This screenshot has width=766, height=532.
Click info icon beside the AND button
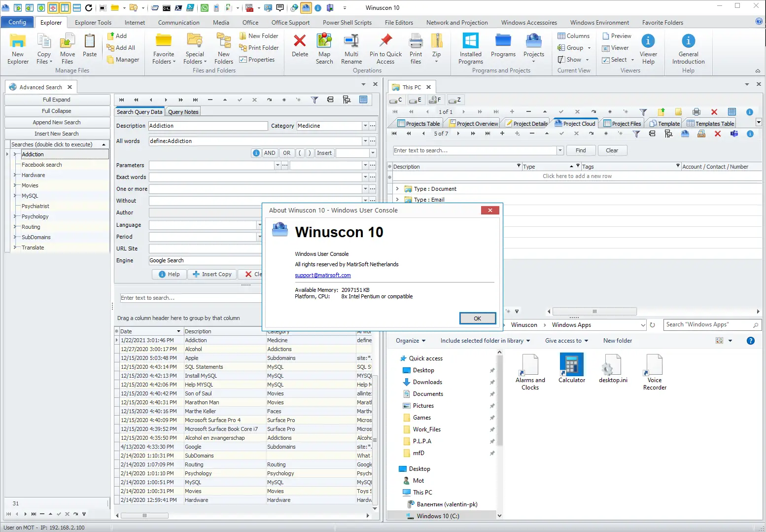[x=256, y=153]
